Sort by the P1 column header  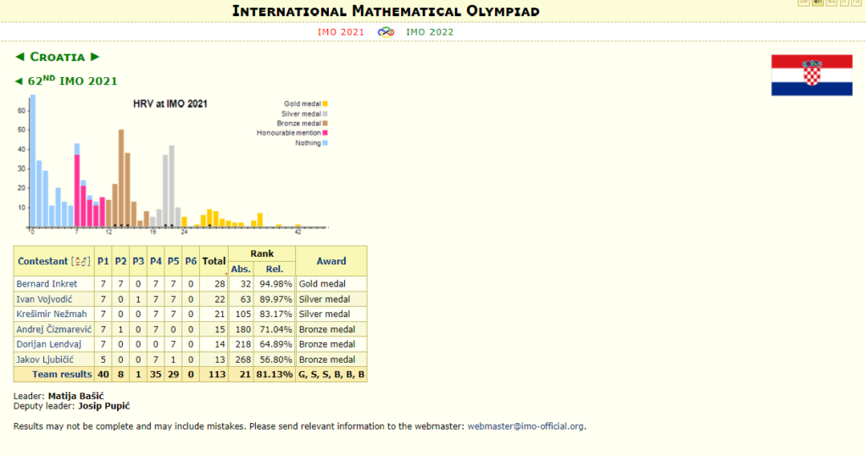(x=103, y=261)
